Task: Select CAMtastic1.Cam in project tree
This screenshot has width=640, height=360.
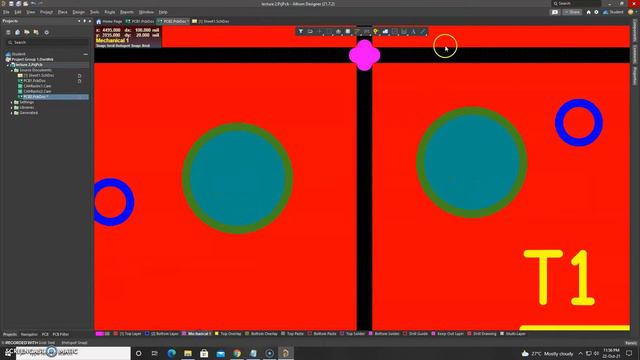Action: coord(37,86)
